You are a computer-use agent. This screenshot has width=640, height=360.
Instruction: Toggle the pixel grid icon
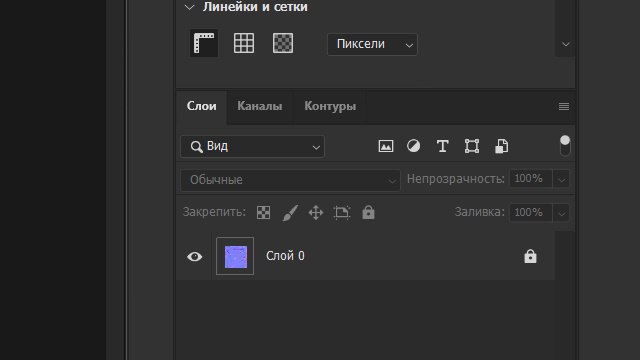pos(283,43)
